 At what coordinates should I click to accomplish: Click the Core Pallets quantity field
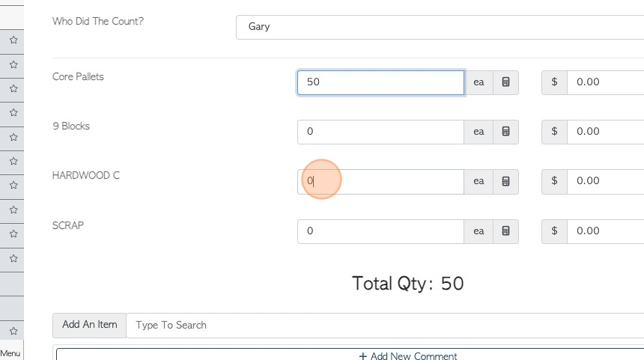(380, 82)
